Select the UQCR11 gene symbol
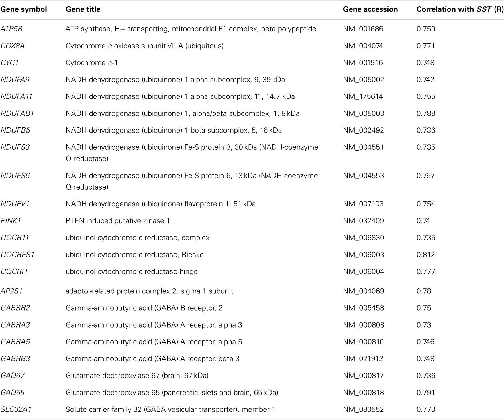This screenshot has height=420, width=504. pos(15,238)
